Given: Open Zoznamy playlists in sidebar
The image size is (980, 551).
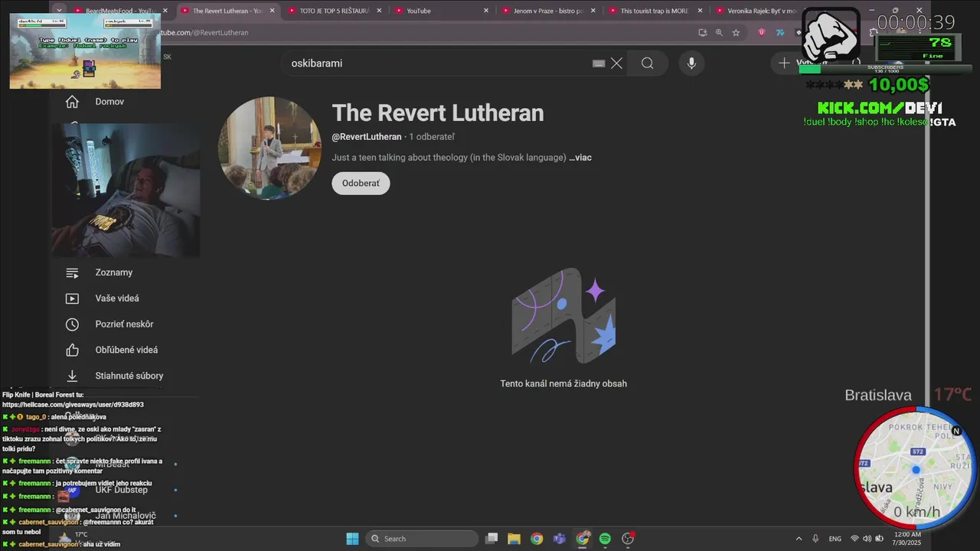Looking at the screenshot, I should pos(113,272).
